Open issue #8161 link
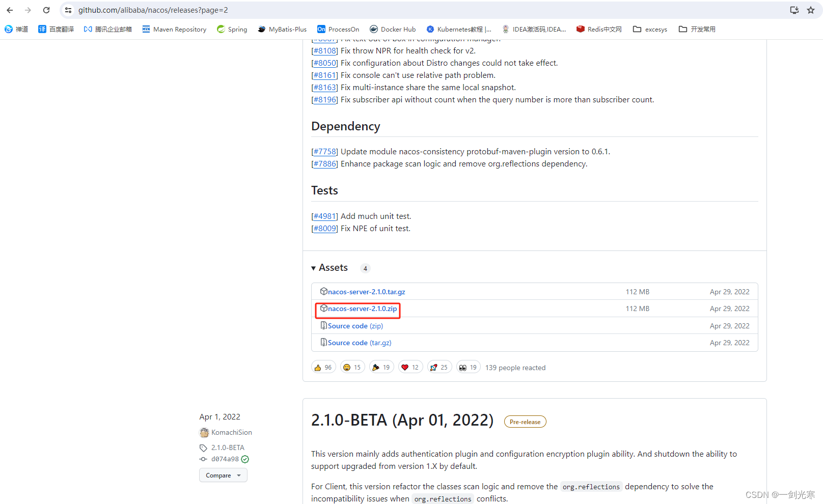This screenshot has width=823, height=504. click(x=325, y=75)
